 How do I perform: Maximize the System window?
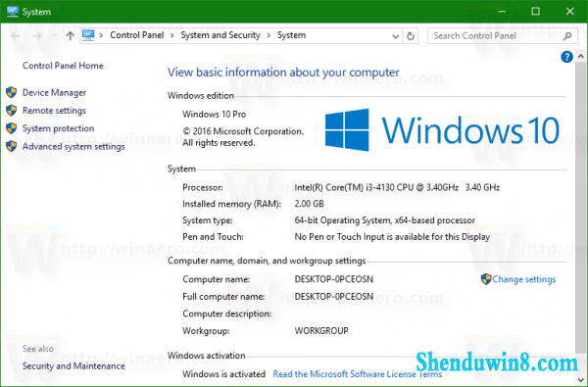click(535, 12)
